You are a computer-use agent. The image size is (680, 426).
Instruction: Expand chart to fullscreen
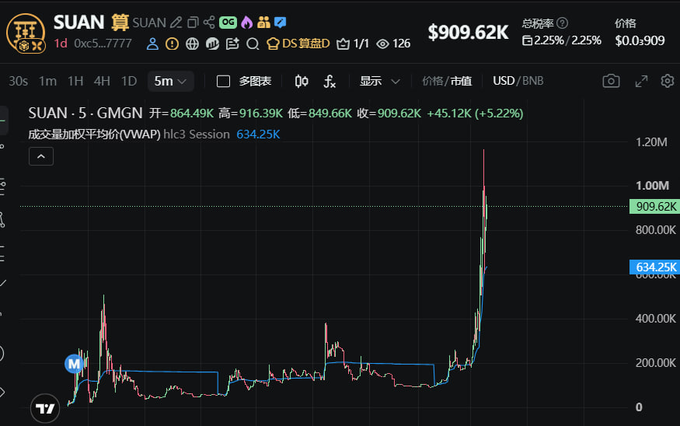point(641,81)
